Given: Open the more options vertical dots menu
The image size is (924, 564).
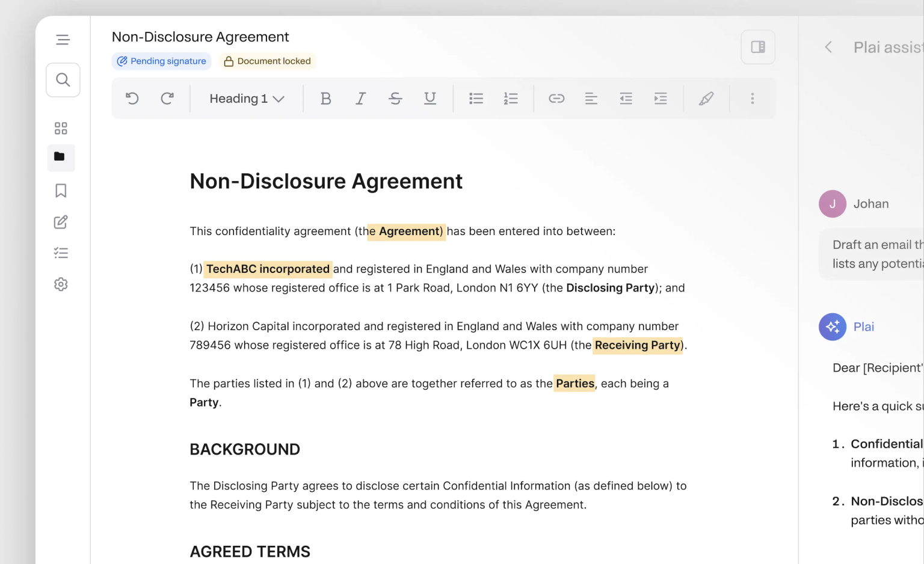Looking at the screenshot, I should coord(752,99).
